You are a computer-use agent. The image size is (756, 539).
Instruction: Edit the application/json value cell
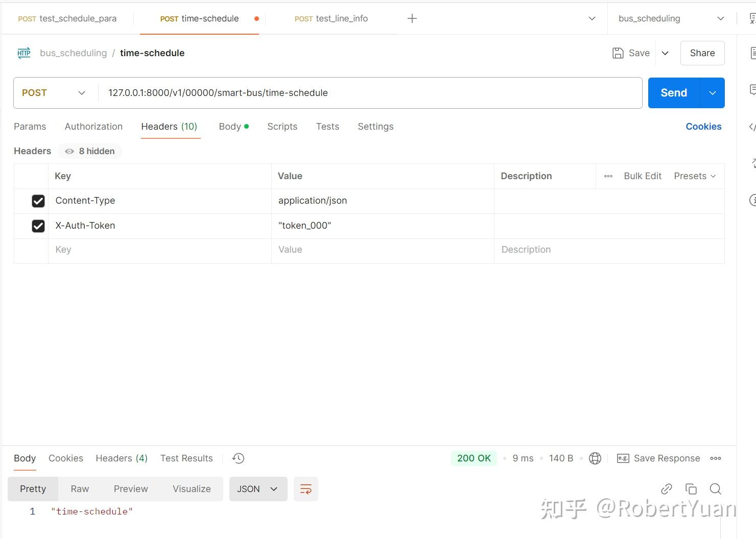click(x=383, y=201)
